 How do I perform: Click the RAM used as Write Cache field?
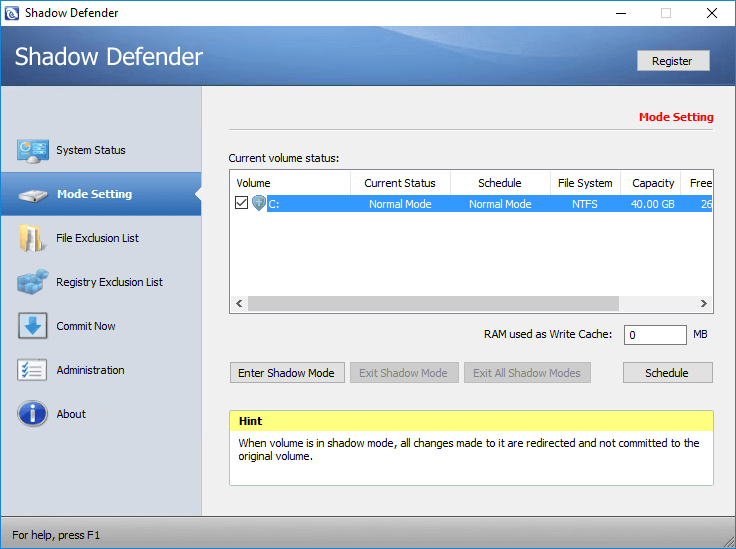(x=655, y=335)
